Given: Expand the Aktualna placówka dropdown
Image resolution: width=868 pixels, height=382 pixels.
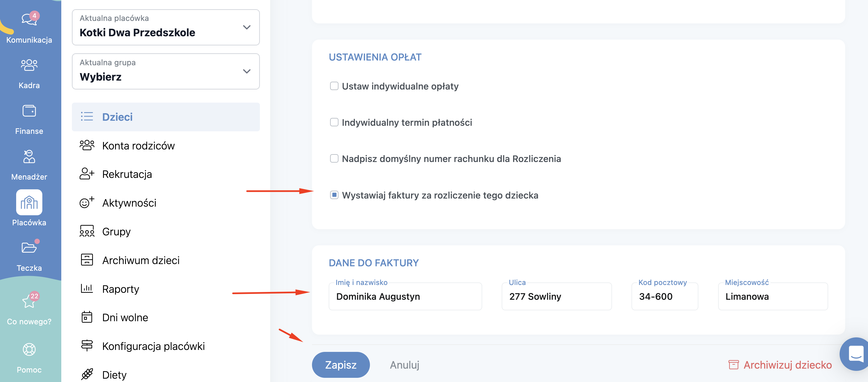Looking at the screenshot, I should [166, 27].
